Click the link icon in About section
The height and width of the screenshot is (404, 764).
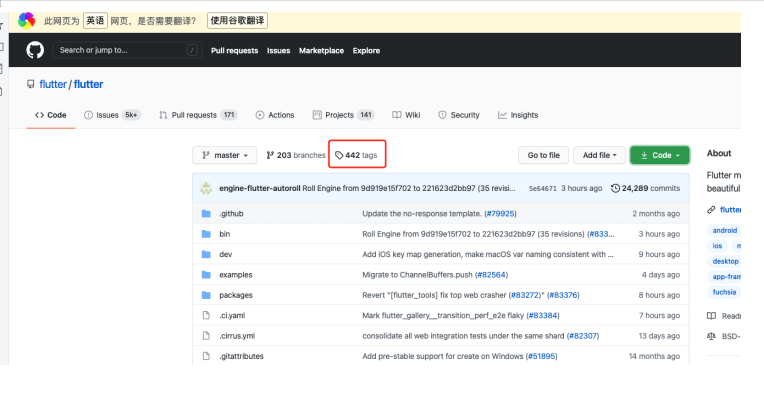711,210
